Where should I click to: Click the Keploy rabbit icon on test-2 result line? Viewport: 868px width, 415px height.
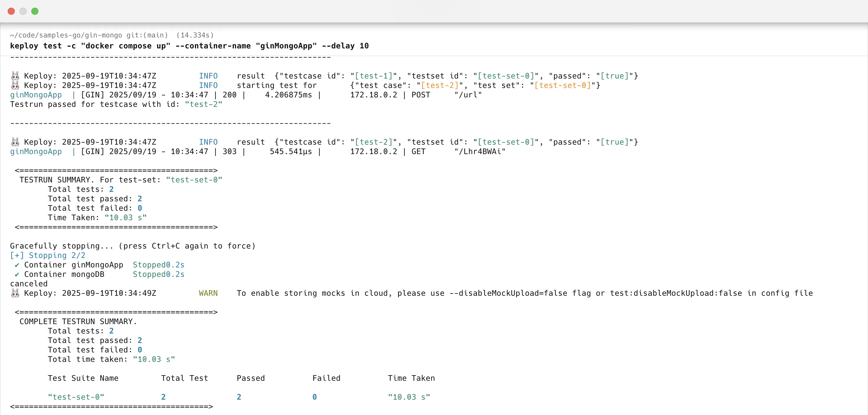point(15,141)
